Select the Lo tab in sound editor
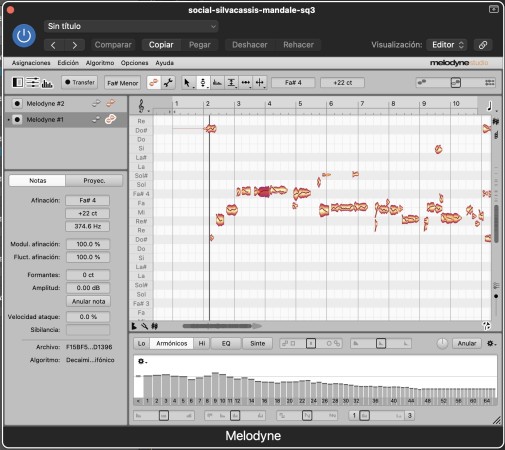Screen dimensions: 505x450 [x=141, y=343]
